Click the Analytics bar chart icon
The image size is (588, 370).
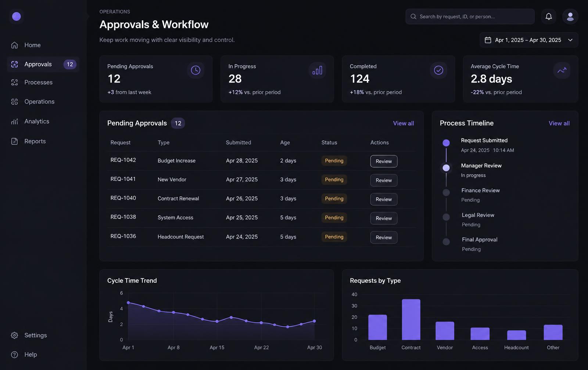(14, 121)
